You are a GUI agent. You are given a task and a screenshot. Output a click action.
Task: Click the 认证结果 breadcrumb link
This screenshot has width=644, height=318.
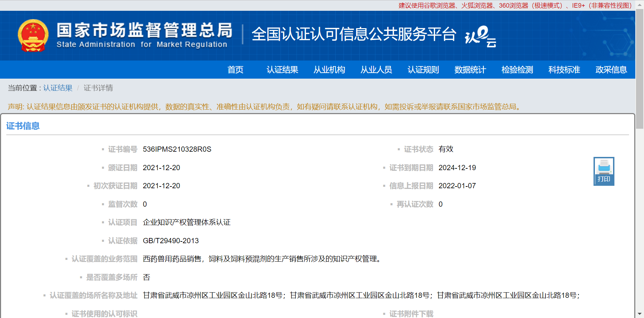click(x=58, y=88)
